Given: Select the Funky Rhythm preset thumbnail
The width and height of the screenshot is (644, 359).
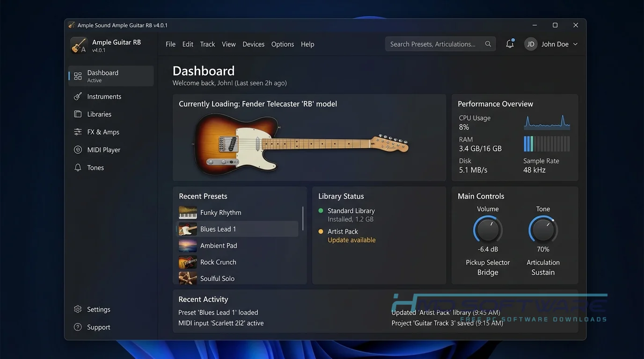Looking at the screenshot, I should point(188,212).
